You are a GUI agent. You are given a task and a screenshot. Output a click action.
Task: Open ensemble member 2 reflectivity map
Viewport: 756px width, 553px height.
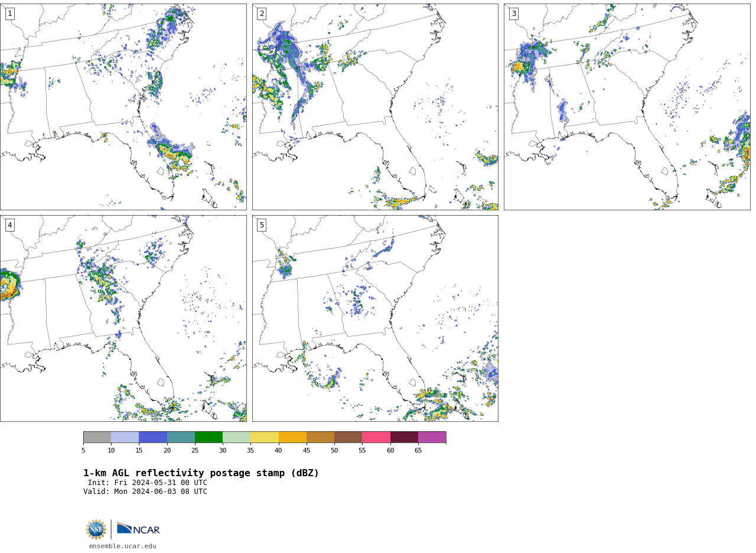point(375,107)
